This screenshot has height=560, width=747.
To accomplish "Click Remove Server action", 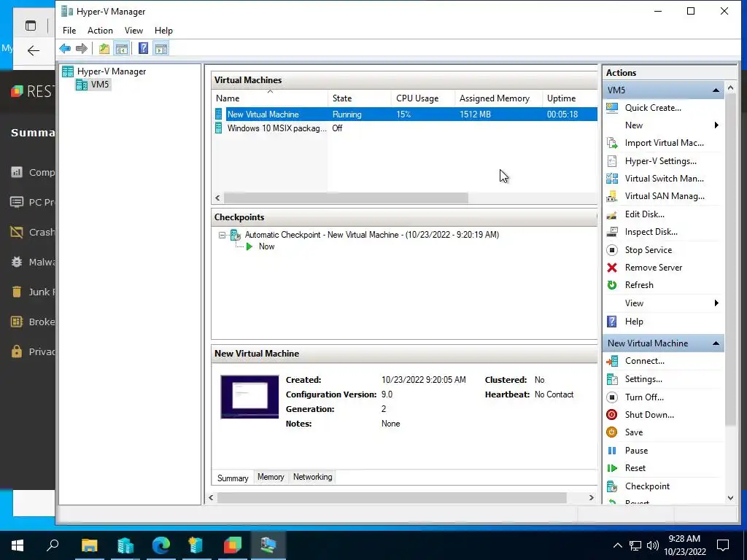I will (x=653, y=268).
